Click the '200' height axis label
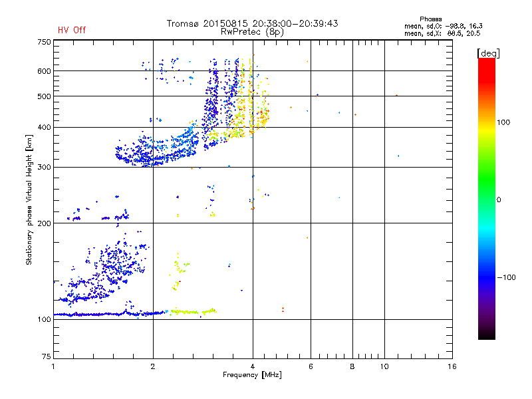Viewport: 532px width, 399px height. tap(44, 223)
